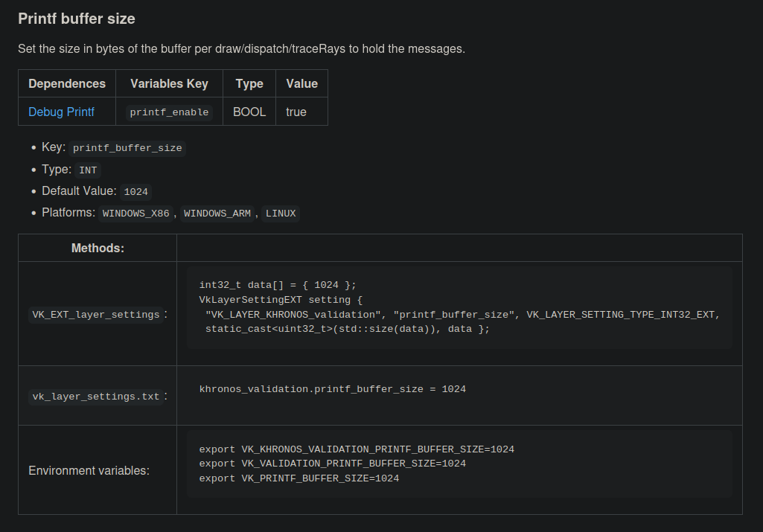Click the "Value" table column header

[x=301, y=83]
